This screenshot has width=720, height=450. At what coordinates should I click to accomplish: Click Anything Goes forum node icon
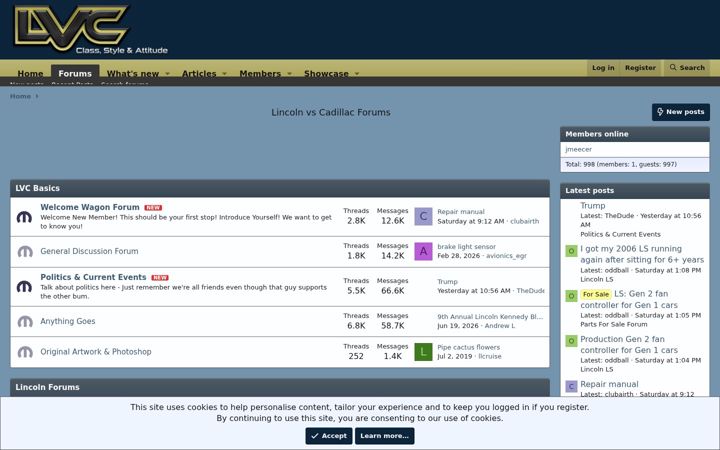pos(25,321)
